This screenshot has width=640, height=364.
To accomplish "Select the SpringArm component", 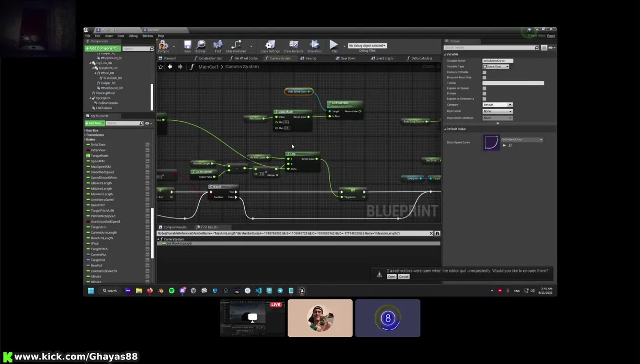I will click(x=104, y=98).
